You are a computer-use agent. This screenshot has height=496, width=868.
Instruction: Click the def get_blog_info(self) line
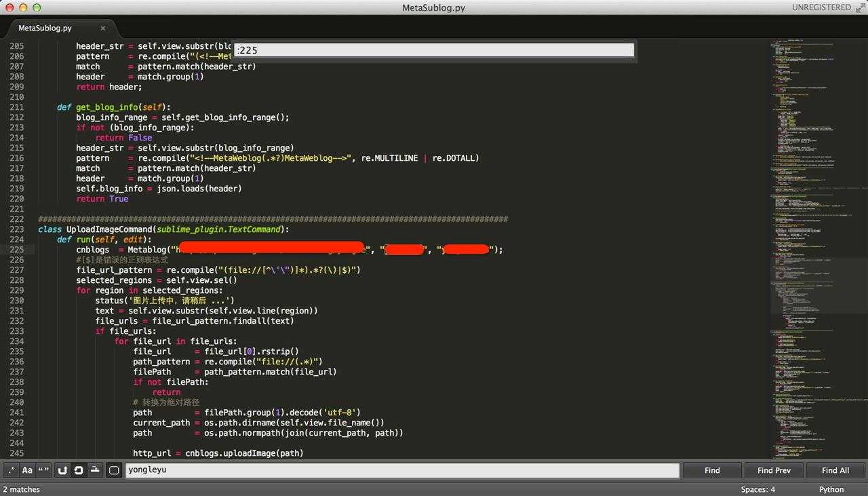[114, 107]
